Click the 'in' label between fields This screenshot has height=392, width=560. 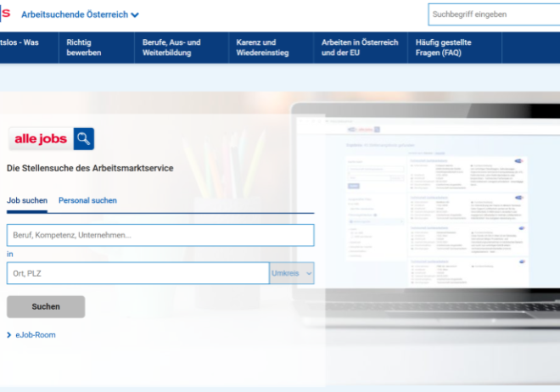(9, 255)
